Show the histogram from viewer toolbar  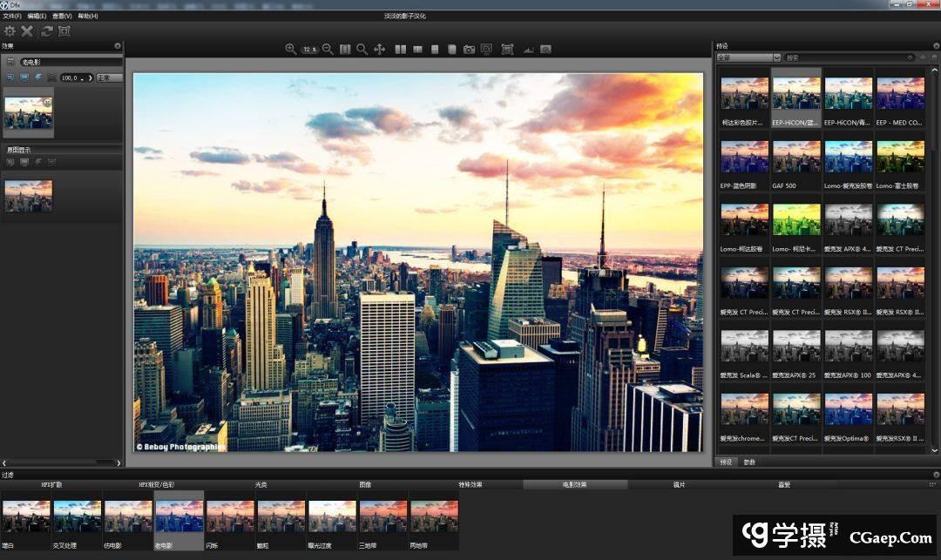528,50
